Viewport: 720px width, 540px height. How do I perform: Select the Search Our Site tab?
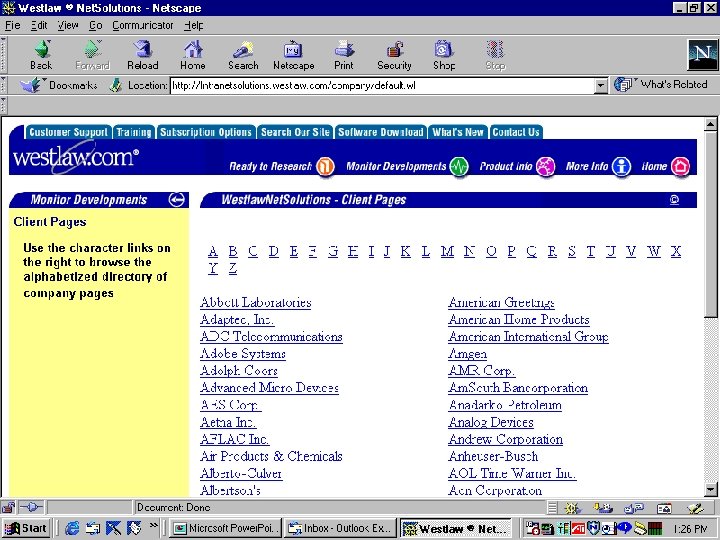[x=295, y=132]
